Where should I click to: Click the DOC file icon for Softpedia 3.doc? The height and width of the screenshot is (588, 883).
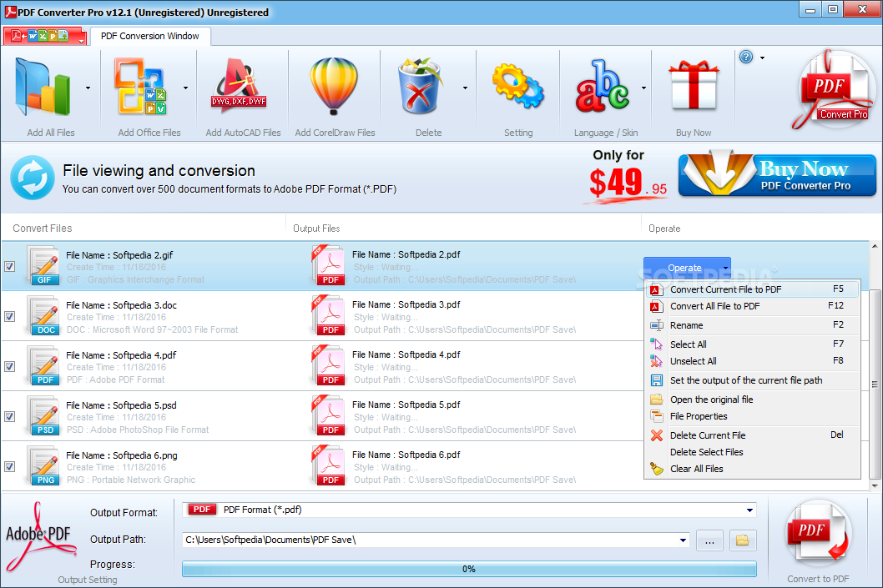(x=43, y=315)
